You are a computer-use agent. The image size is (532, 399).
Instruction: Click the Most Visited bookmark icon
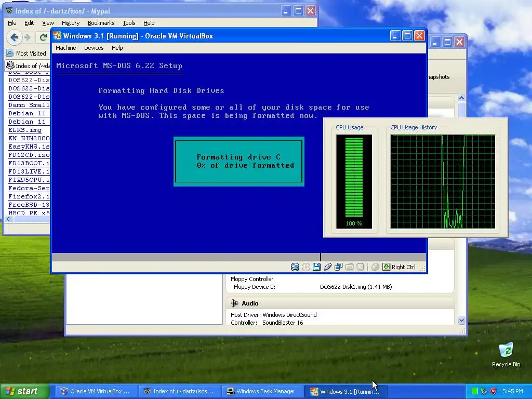click(x=10, y=54)
